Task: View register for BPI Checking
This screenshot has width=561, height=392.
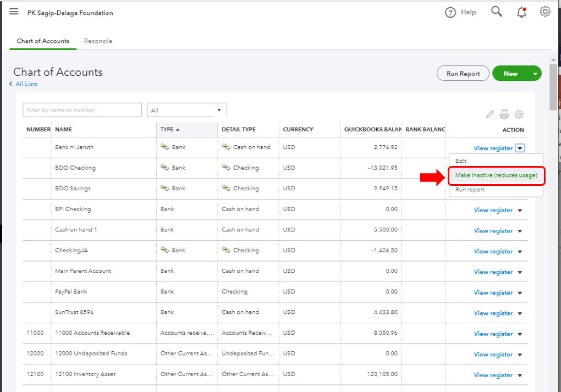Action: coord(493,210)
